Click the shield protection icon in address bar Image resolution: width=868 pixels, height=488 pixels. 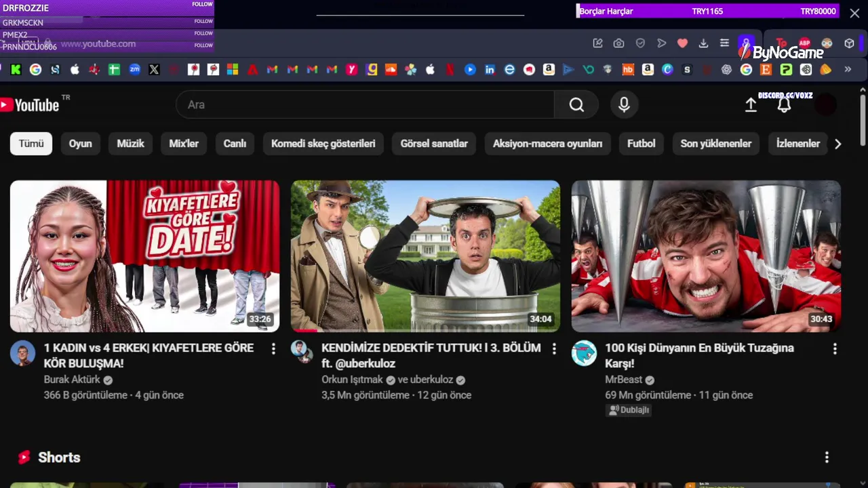pyautogui.click(x=640, y=43)
